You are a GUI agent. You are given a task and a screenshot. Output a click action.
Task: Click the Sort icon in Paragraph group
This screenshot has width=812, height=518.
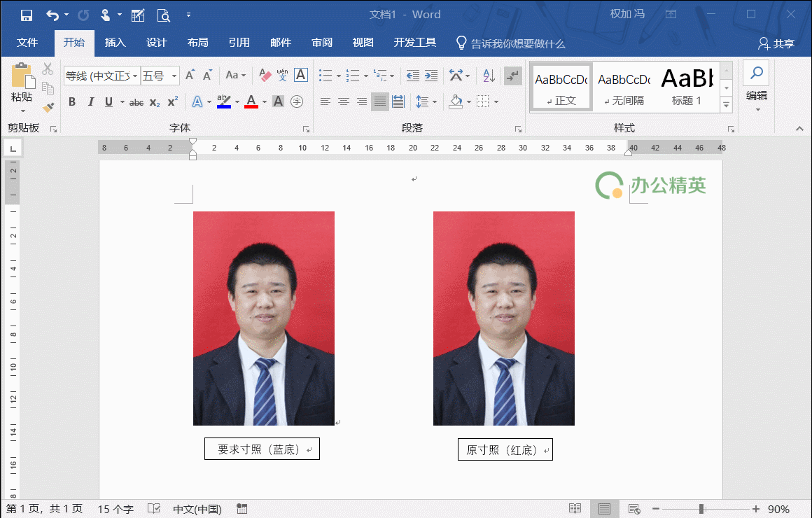coord(489,76)
